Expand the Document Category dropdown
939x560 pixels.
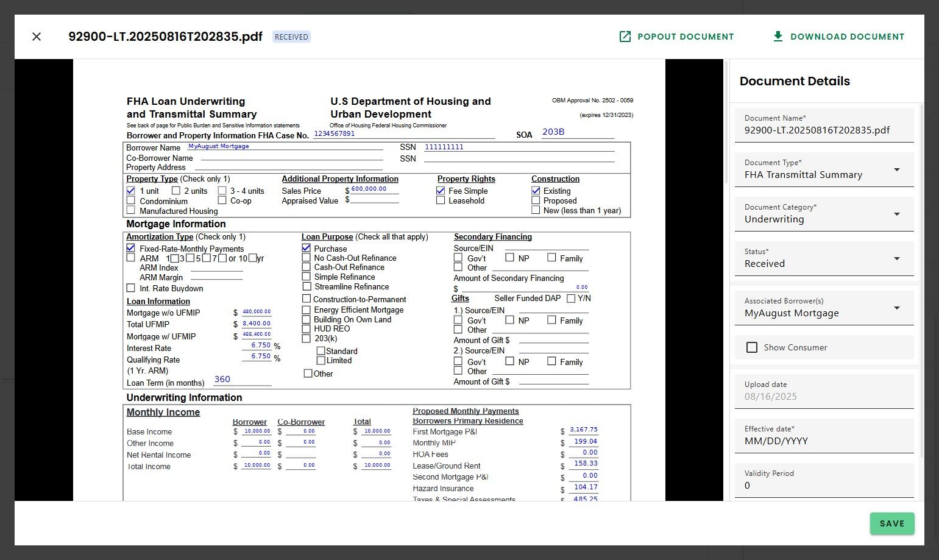[x=896, y=214]
